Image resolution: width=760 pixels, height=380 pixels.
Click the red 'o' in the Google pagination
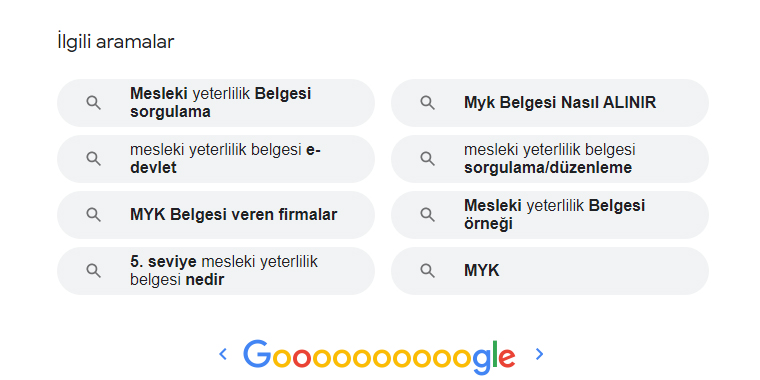[x=302, y=358]
